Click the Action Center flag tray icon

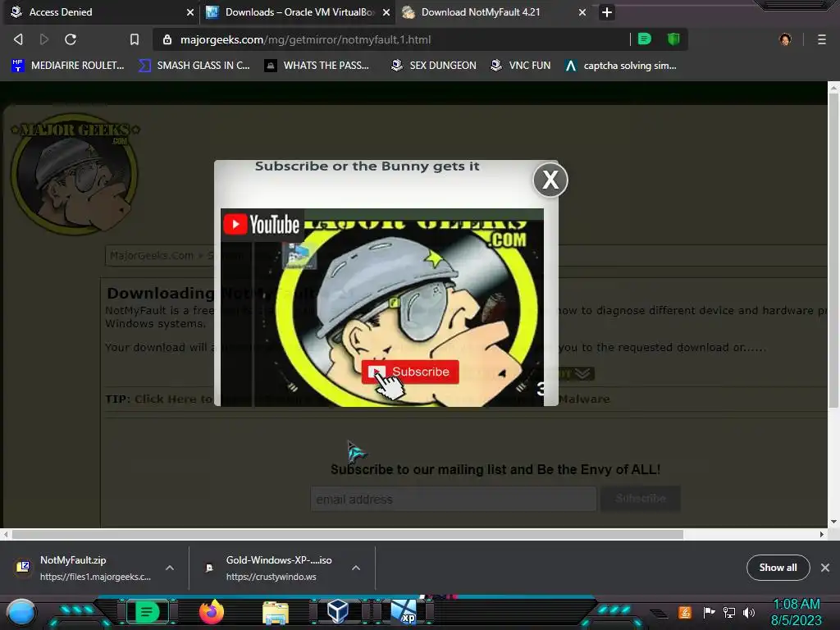(709, 612)
